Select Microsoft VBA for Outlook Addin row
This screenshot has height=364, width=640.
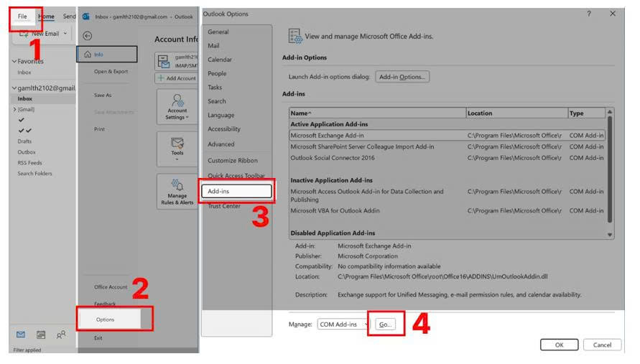[447, 210]
